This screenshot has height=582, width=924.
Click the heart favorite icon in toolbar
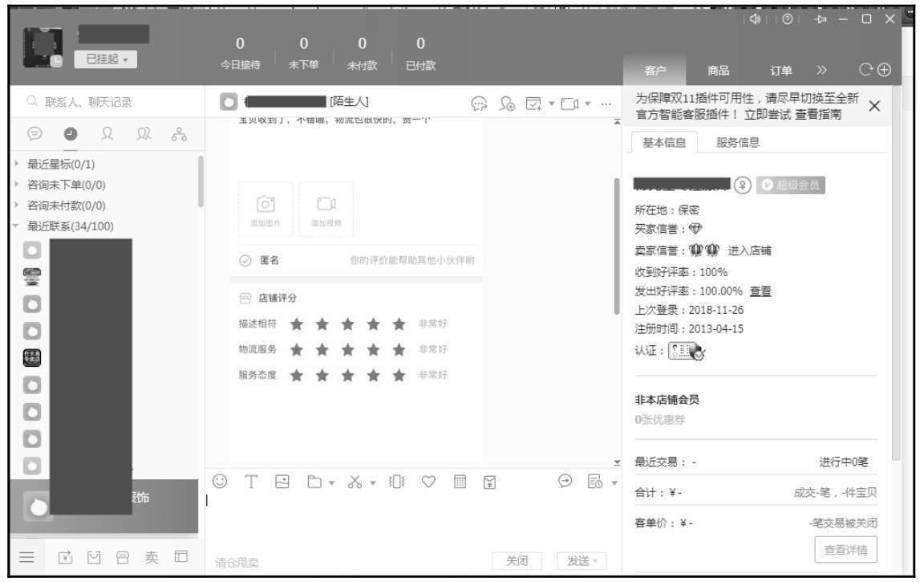(428, 481)
